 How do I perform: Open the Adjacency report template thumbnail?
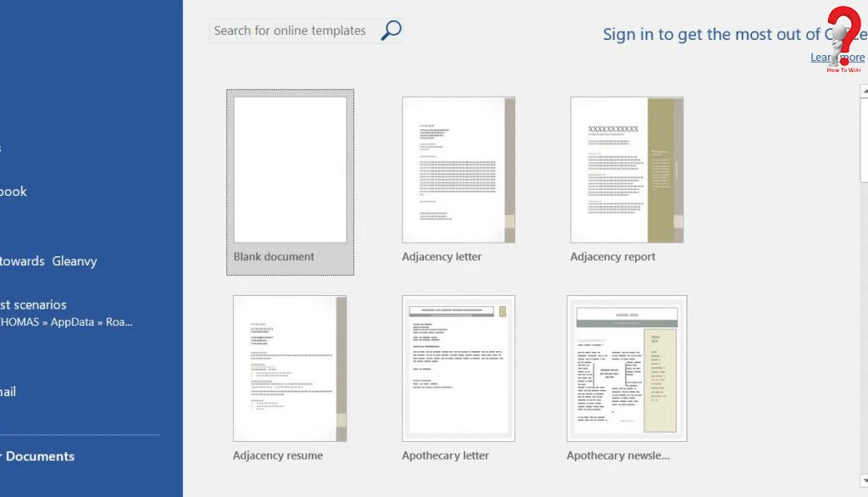626,170
